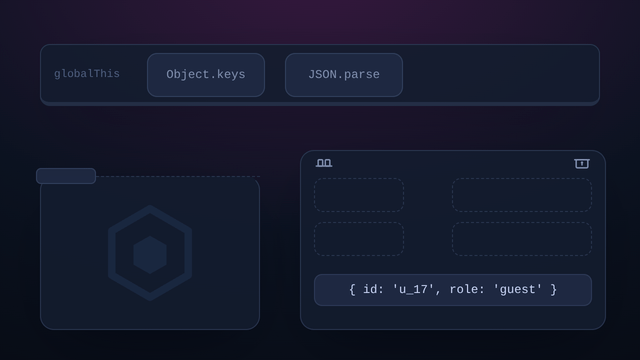Click the Object.keys chip
The width and height of the screenshot is (640, 360).
click(x=206, y=75)
